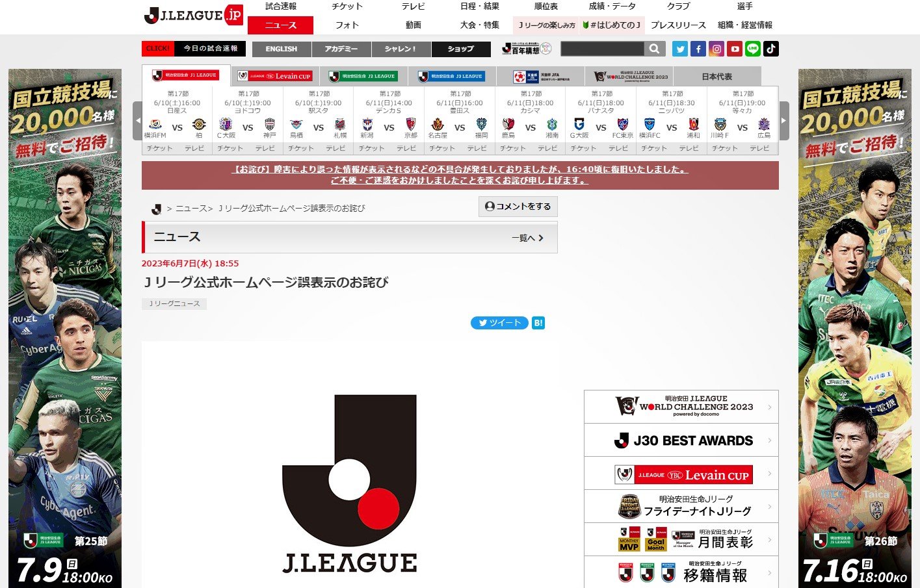The width and height of the screenshot is (920, 588).
Task: Open the LINE official account
Action: tap(753, 48)
